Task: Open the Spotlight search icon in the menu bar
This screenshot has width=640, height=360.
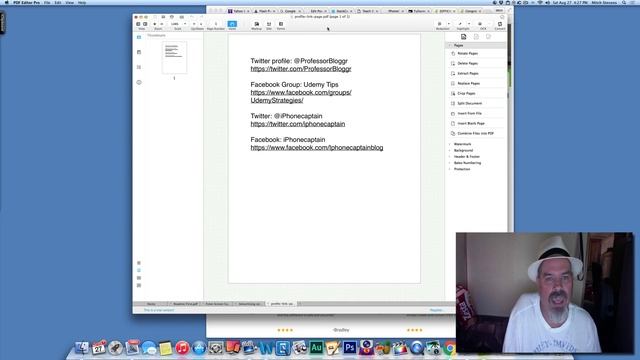Action: [624, 2]
